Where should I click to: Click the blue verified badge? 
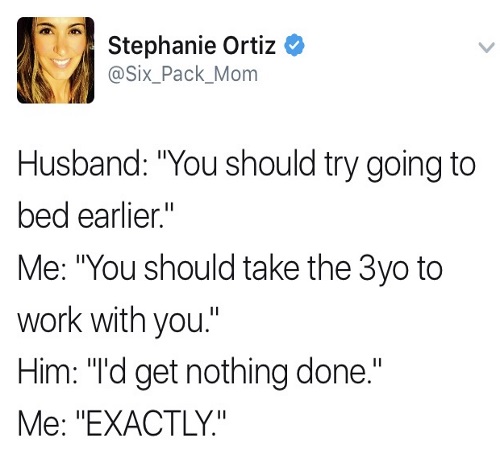294,45
